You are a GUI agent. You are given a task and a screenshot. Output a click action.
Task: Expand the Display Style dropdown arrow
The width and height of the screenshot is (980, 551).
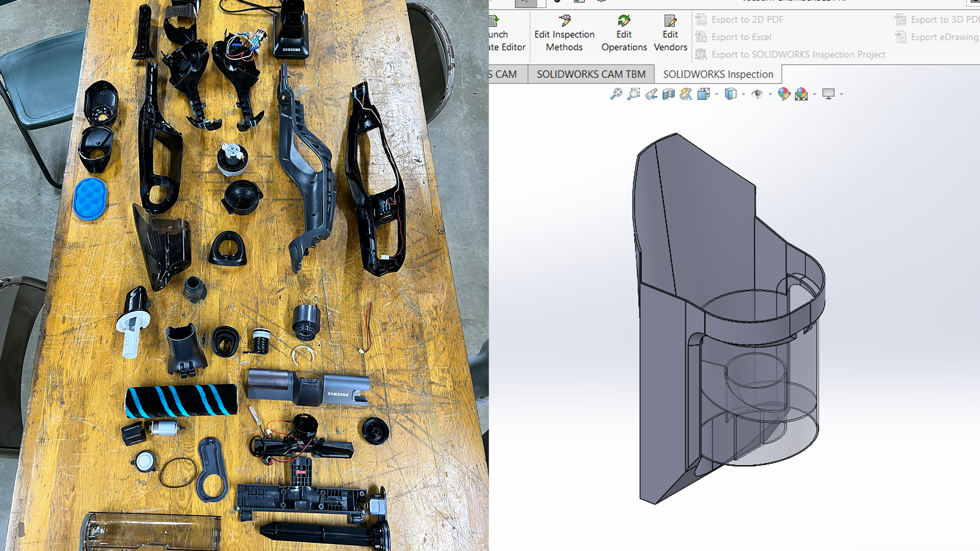coord(743,94)
